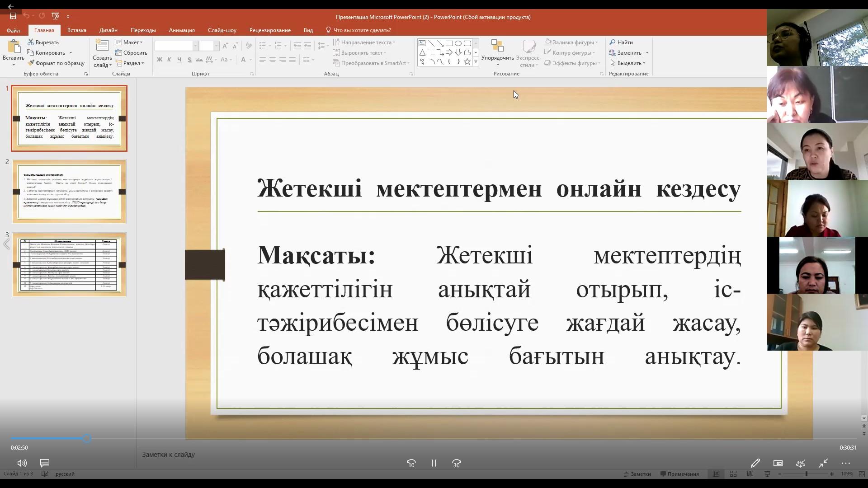Open the Эффекты фигуры dropdown

pos(572,63)
